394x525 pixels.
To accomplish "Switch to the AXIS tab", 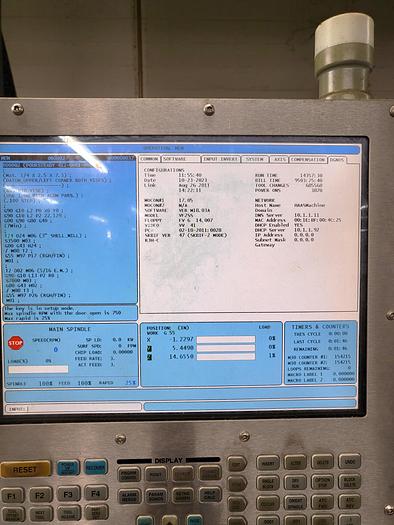I will point(279,159).
